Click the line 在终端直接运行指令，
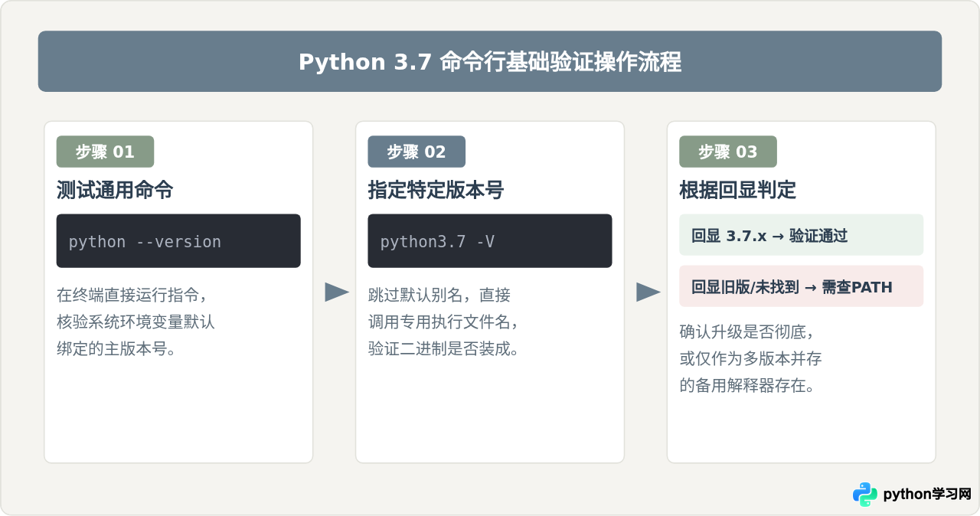The image size is (980, 516). tap(133, 296)
